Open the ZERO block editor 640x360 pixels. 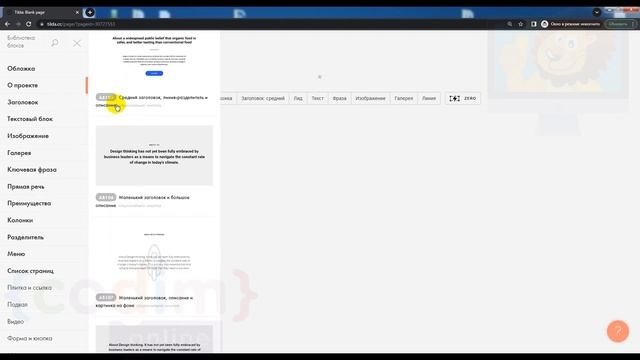462,98
